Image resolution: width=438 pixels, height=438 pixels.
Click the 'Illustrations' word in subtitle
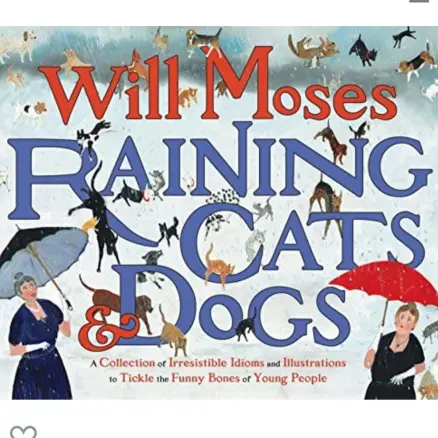[314, 363]
